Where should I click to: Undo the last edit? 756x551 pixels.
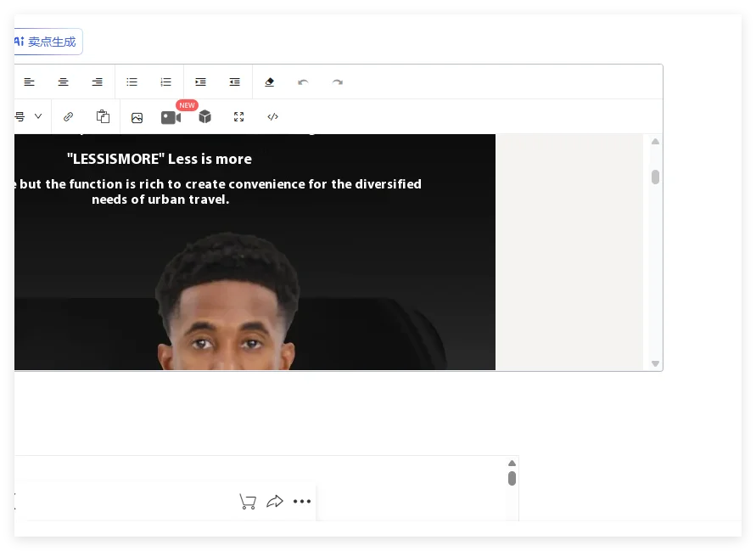tap(303, 82)
